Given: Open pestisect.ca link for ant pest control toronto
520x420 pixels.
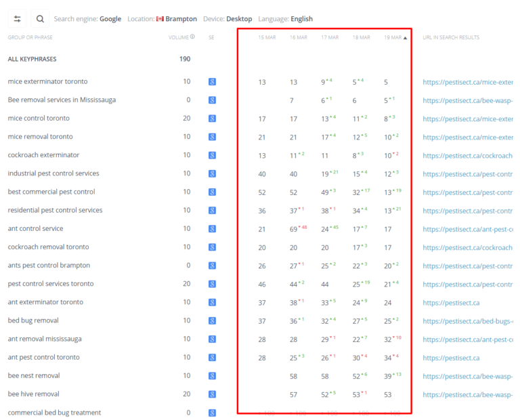Looking at the screenshot, I should pos(451,358).
